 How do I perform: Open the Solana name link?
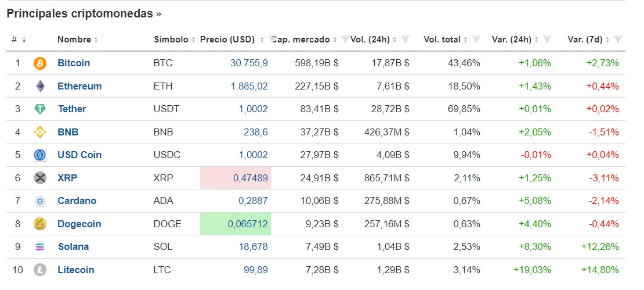coord(73,247)
